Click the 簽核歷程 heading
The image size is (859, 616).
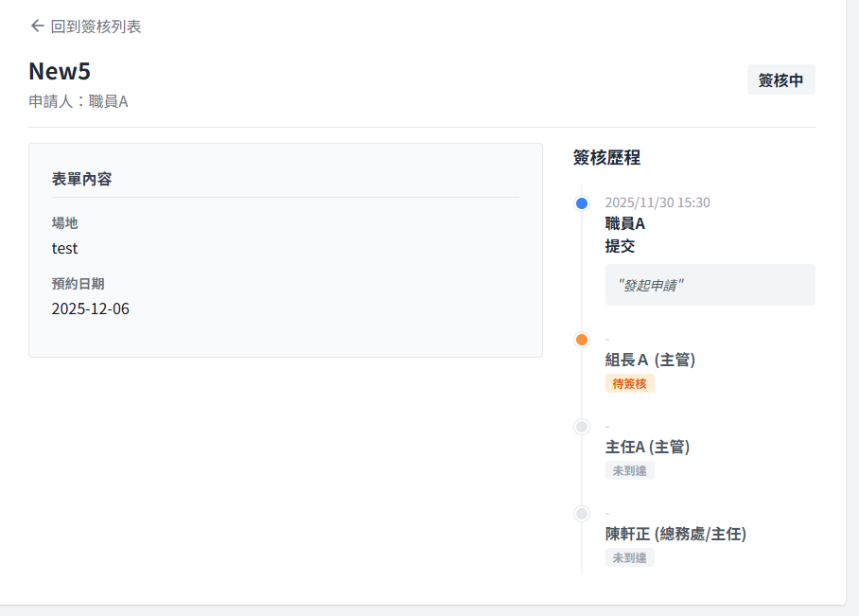[606, 158]
